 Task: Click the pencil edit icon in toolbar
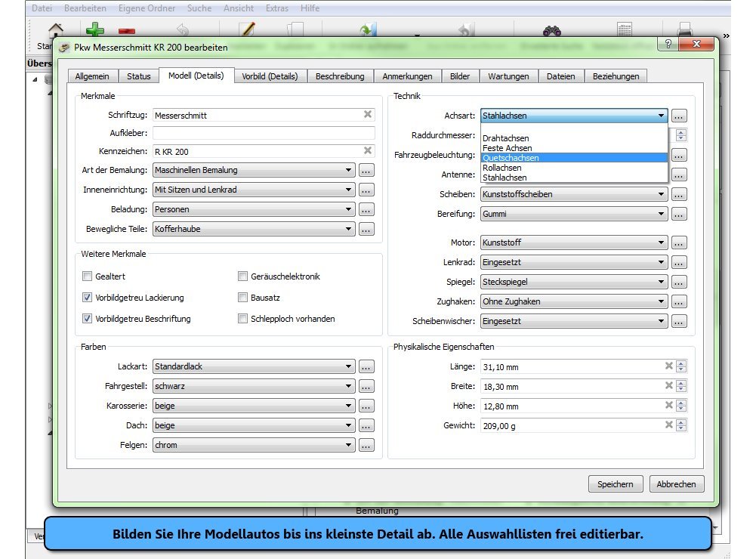coord(248,29)
